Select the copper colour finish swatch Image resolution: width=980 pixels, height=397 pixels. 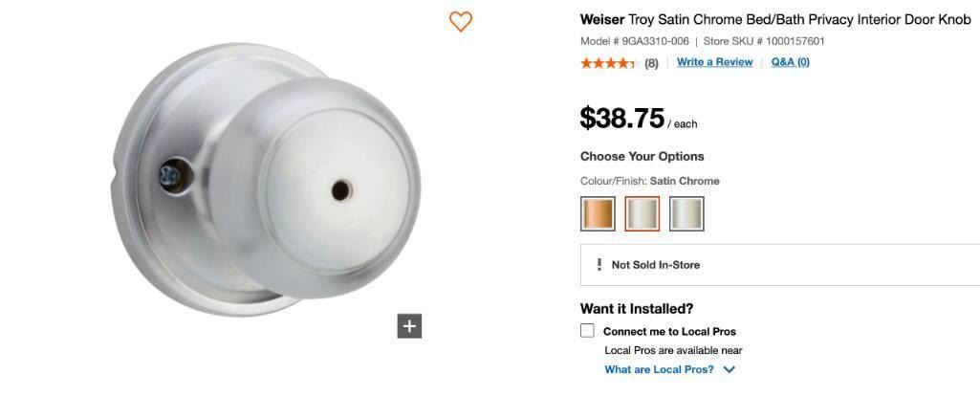(x=598, y=213)
